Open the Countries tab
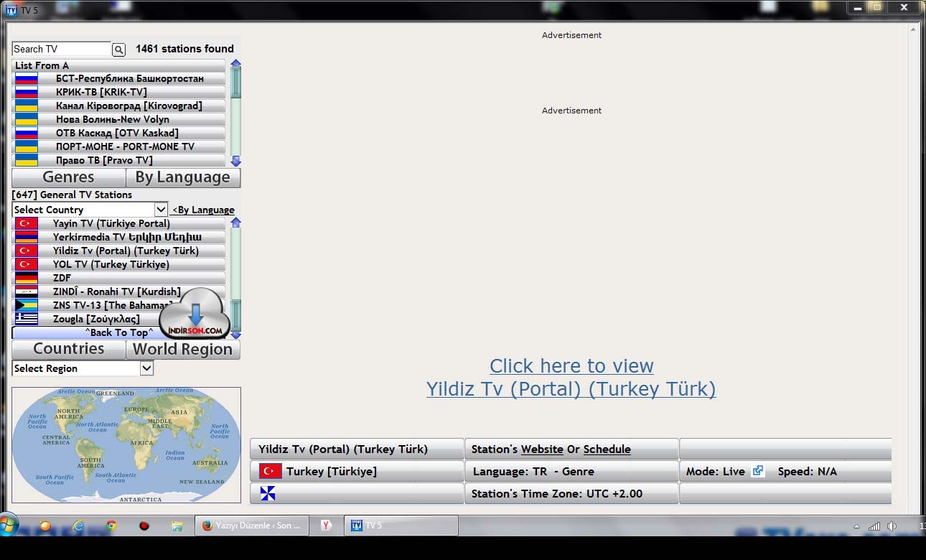The height and width of the screenshot is (560, 926). tap(68, 349)
